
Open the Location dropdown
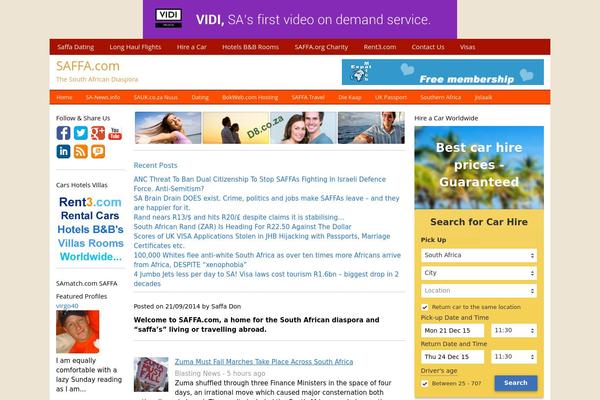pyautogui.click(x=479, y=291)
